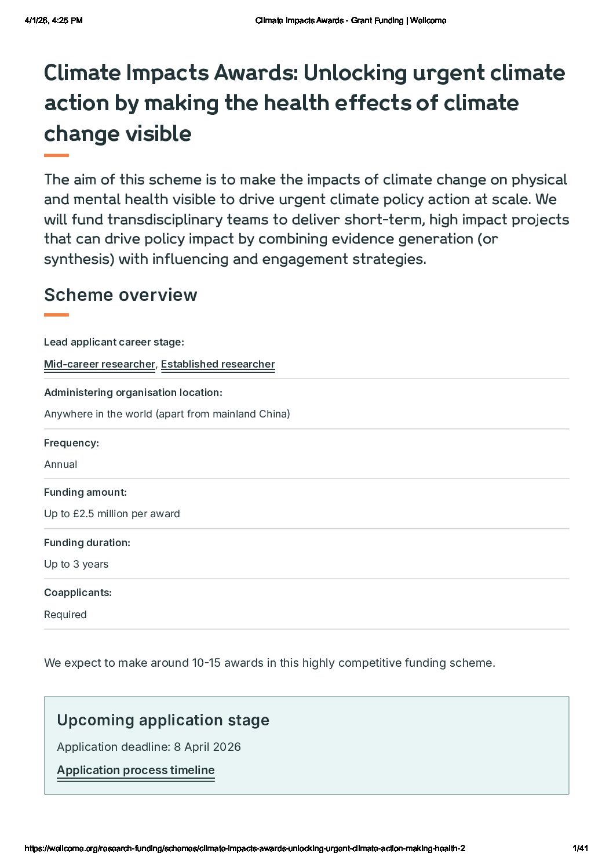Click the Scheme overview heading
This screenshot has width=613, height=868.
pos(121,295)
